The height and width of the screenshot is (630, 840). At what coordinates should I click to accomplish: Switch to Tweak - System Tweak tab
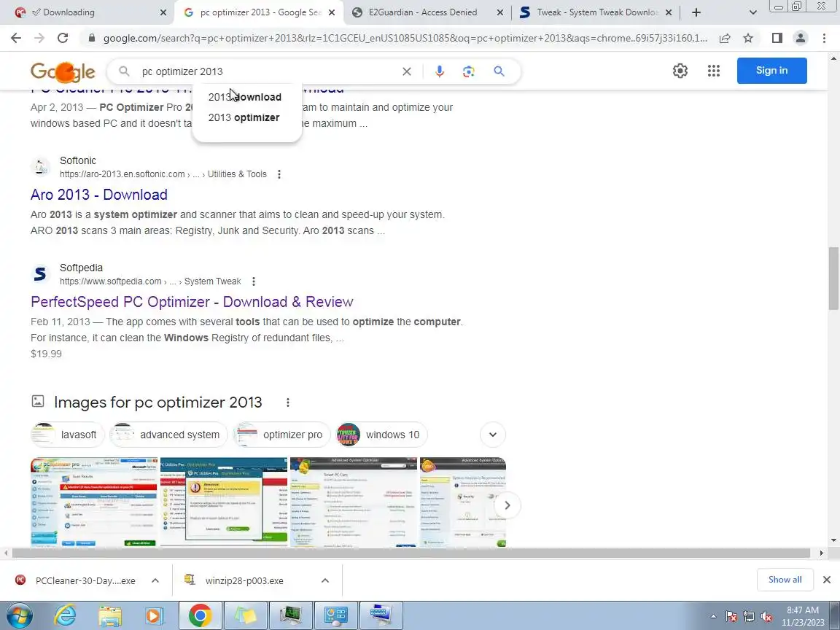[597, 12]
